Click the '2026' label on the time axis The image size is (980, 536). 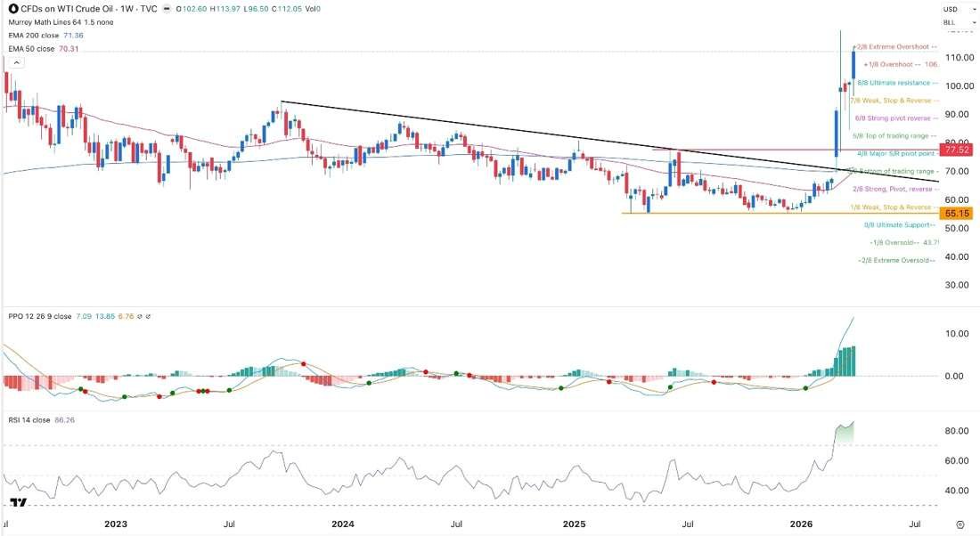pos(801,524)
